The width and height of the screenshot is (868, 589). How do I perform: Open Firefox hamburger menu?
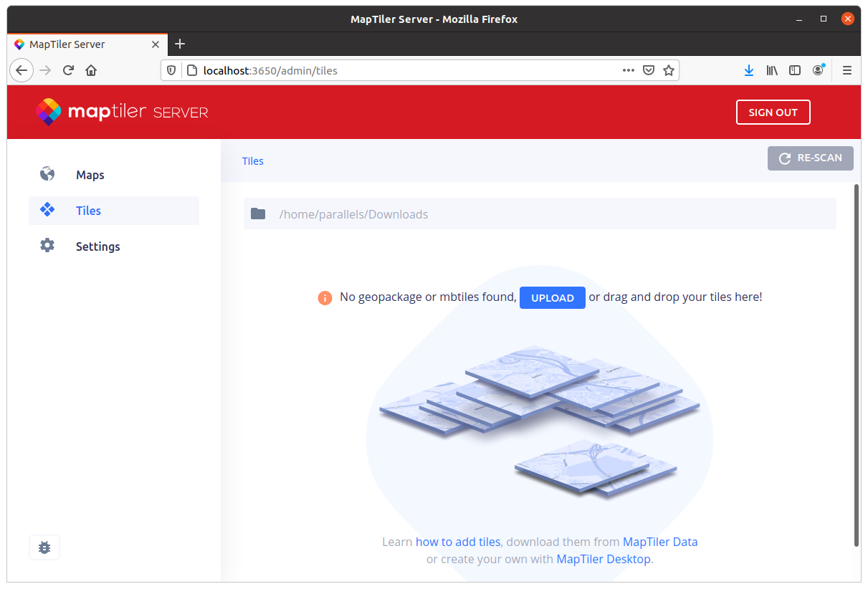846,70
